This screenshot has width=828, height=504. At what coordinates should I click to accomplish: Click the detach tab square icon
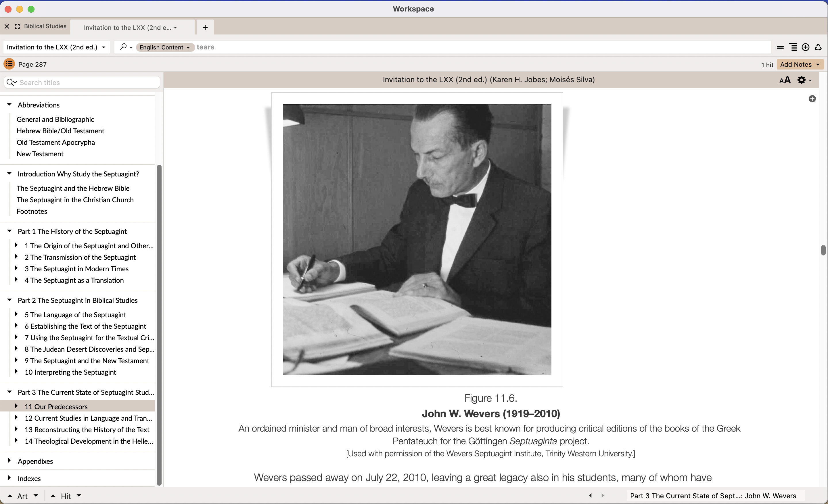tap(17, 26)
